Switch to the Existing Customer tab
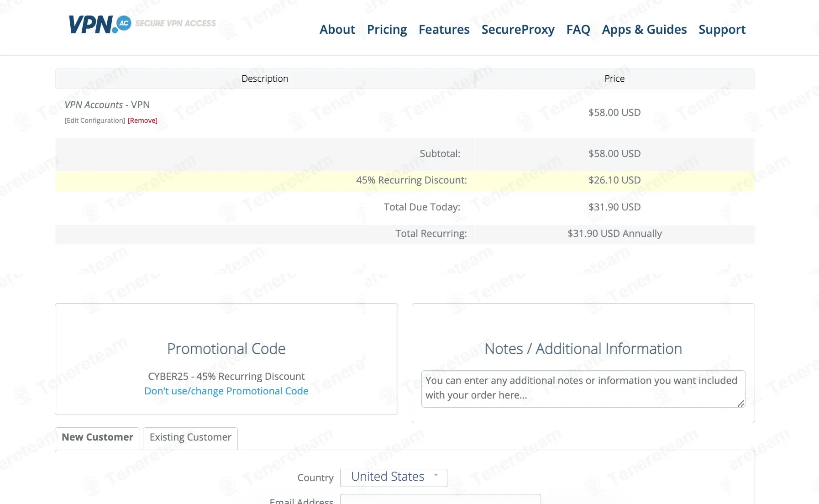The image size is (819, 504). 190,438
